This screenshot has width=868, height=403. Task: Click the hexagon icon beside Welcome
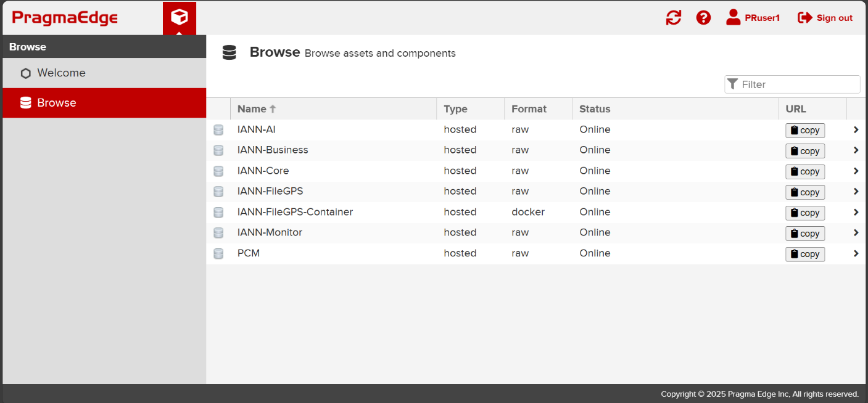(x=25, y=73)
